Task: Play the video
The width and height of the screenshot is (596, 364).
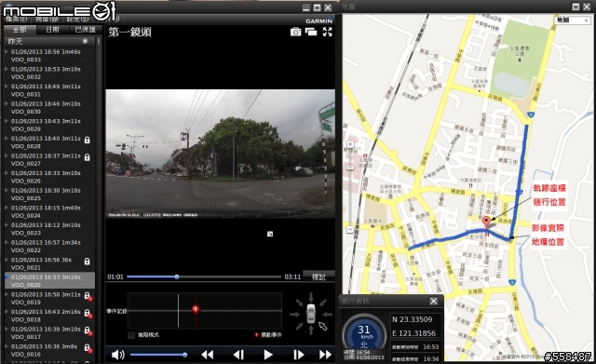Action: pyautogui.click(x=268, y=355)
